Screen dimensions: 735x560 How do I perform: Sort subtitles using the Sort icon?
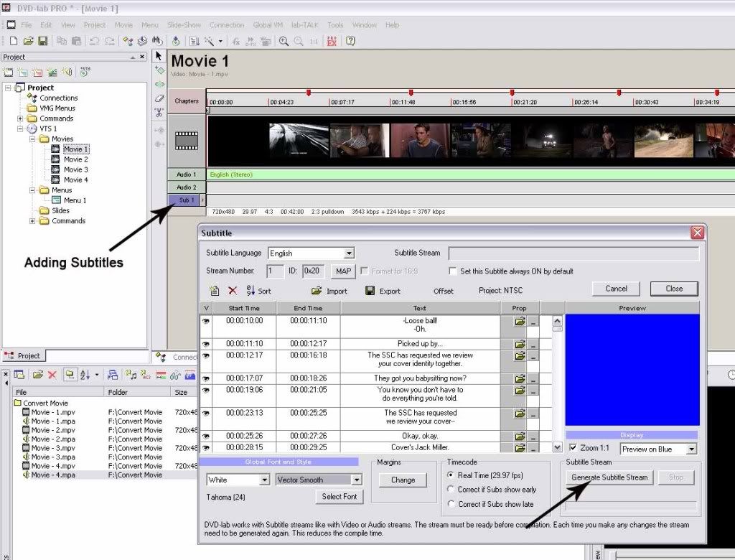(251, 291)
